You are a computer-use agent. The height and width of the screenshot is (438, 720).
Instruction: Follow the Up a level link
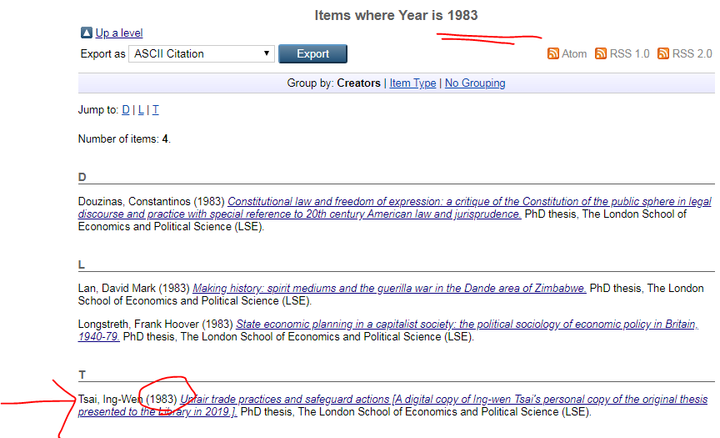coord(119,33)
